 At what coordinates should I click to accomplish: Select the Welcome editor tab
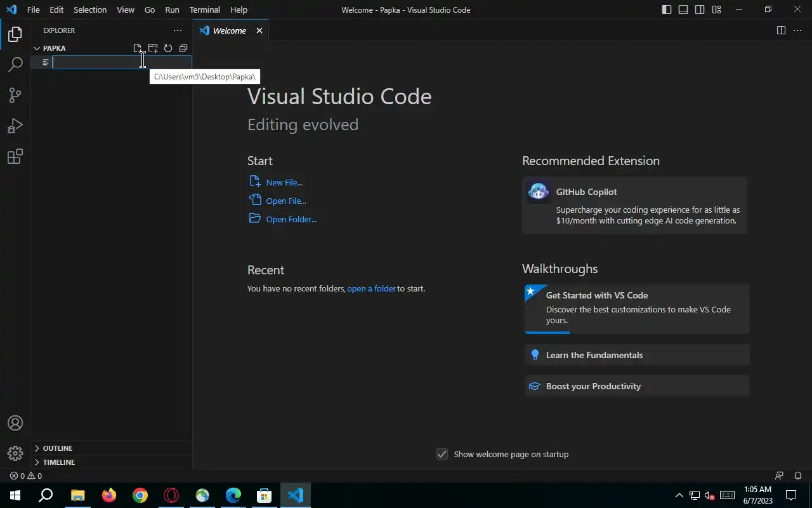click(x=231, y=30)
